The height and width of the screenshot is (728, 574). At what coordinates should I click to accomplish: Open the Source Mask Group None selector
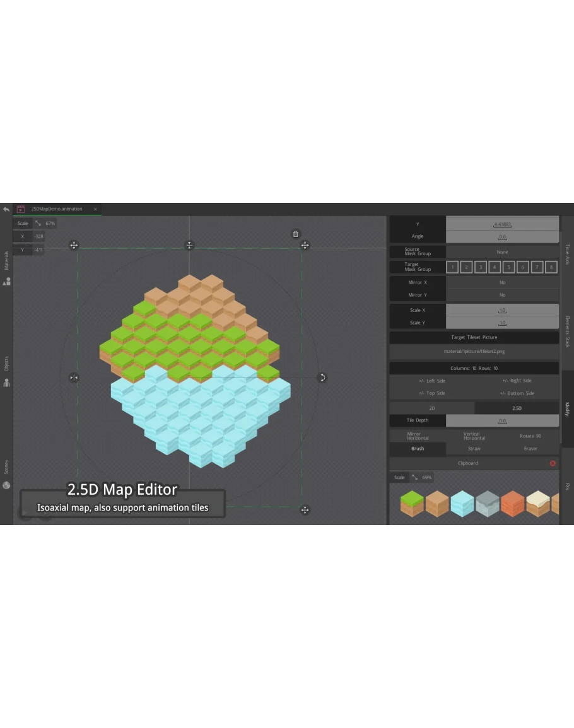(x=502, y=252)
